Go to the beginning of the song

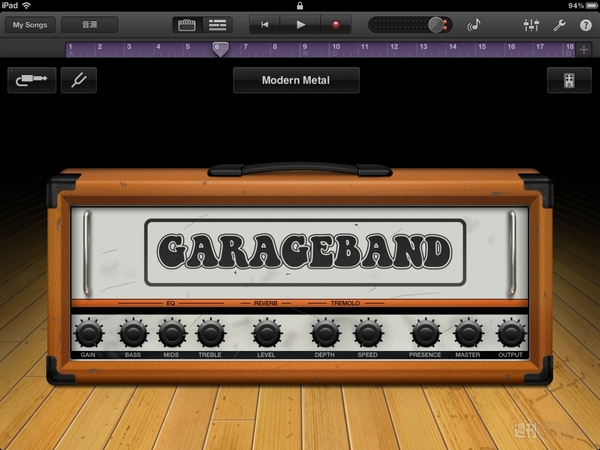264,25
